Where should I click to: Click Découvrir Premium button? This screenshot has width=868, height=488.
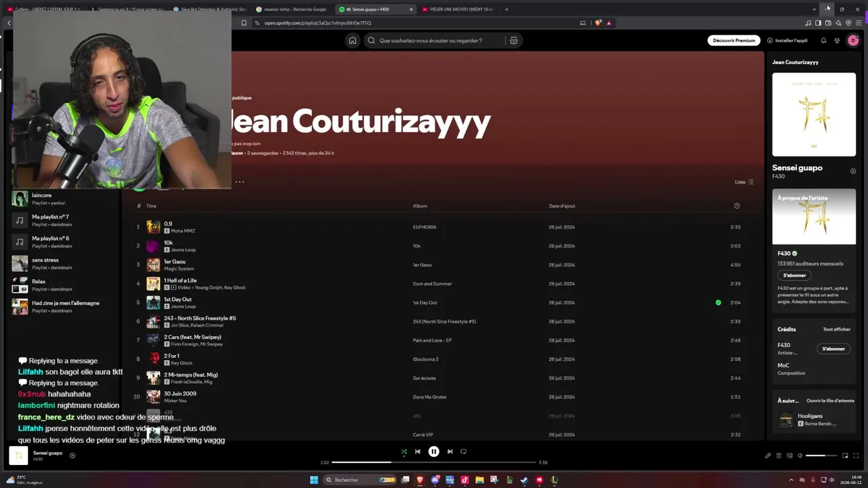click(x=734, y=41)
